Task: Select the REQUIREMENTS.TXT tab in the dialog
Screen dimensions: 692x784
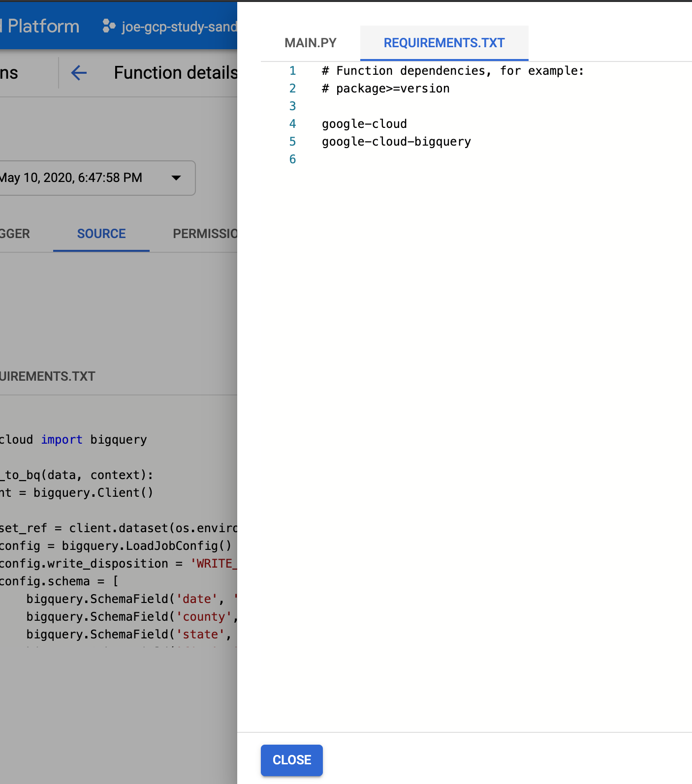Action: 444,43
